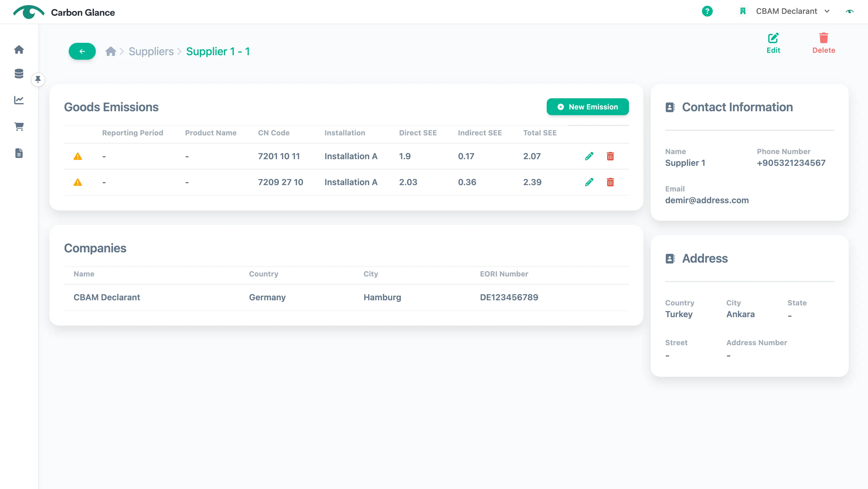
Task: Edit the 7209 27 10 emission row
Action: click(x=589, y=182)
